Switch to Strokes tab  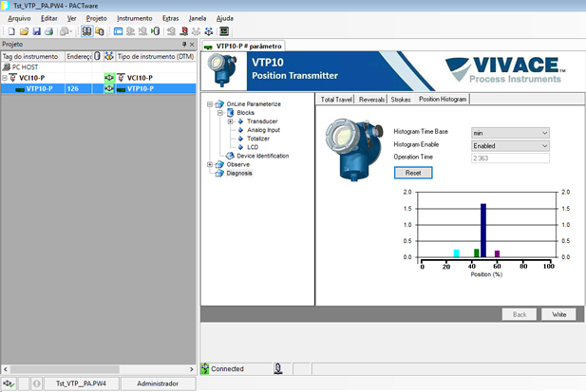[401, 100]
